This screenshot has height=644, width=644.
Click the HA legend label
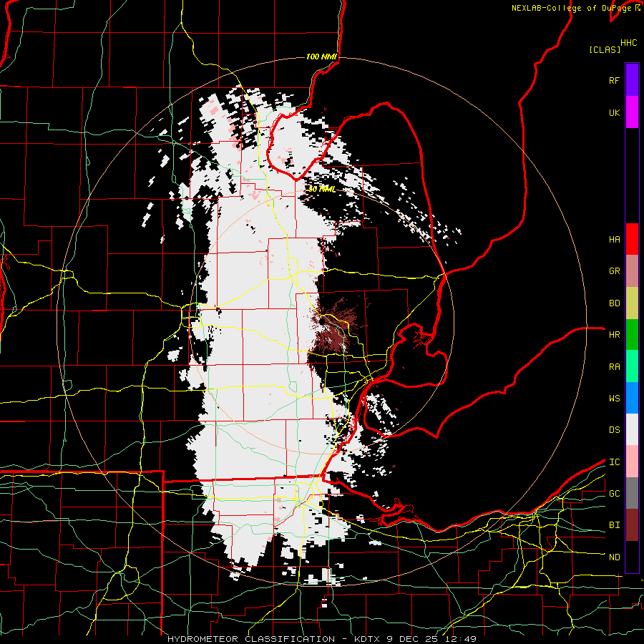[614, 240]
